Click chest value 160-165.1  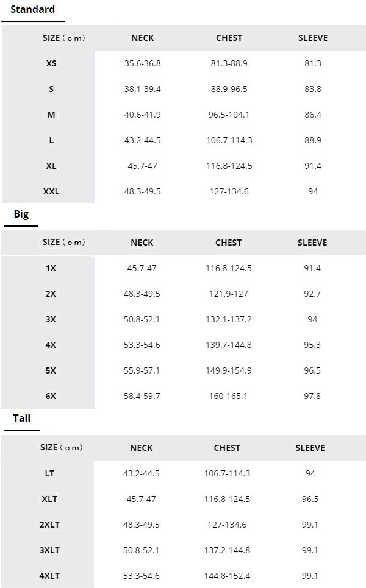pos(229,396)
